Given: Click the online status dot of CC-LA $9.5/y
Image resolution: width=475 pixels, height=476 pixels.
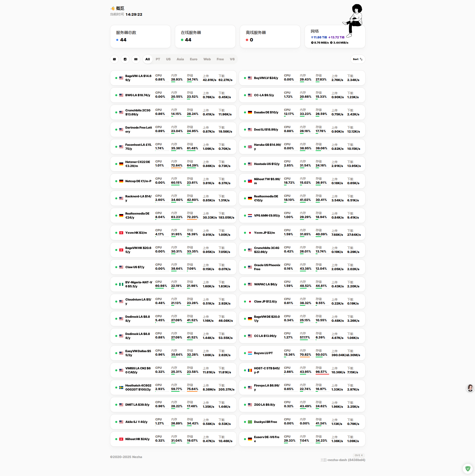Looking at the screenshot, I should tap(245, 95).
